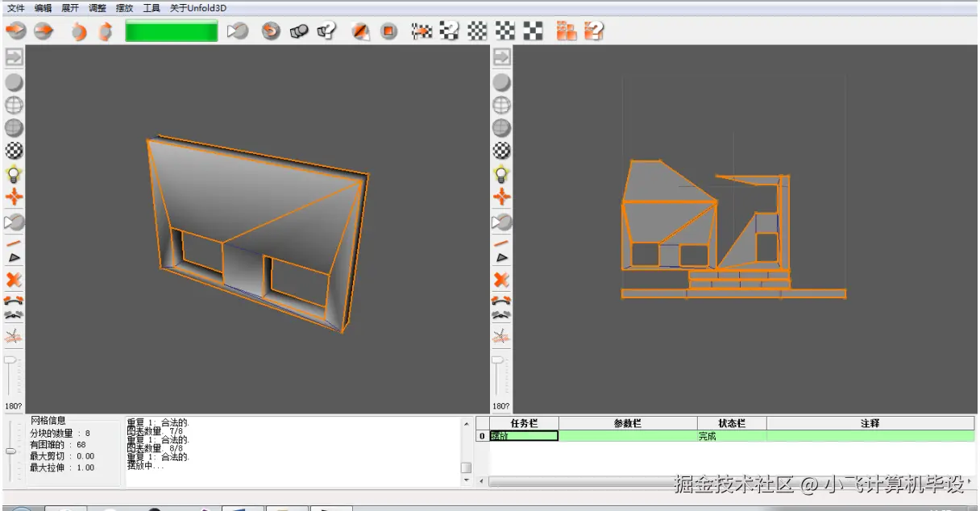Screen dimensions: 980x511
Task: Click the 最大拉伸 : 1.00 text
Action: click(x=62, y=467)
